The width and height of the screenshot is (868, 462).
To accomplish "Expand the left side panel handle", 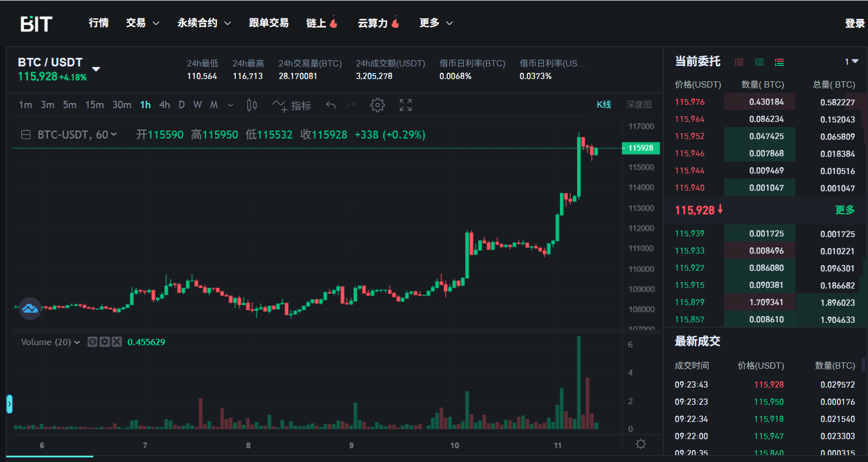I will (x=9, y=404).
